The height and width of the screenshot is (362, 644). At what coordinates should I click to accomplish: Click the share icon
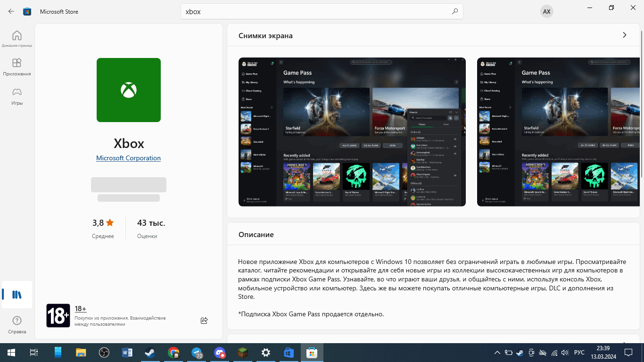[204, 321]
